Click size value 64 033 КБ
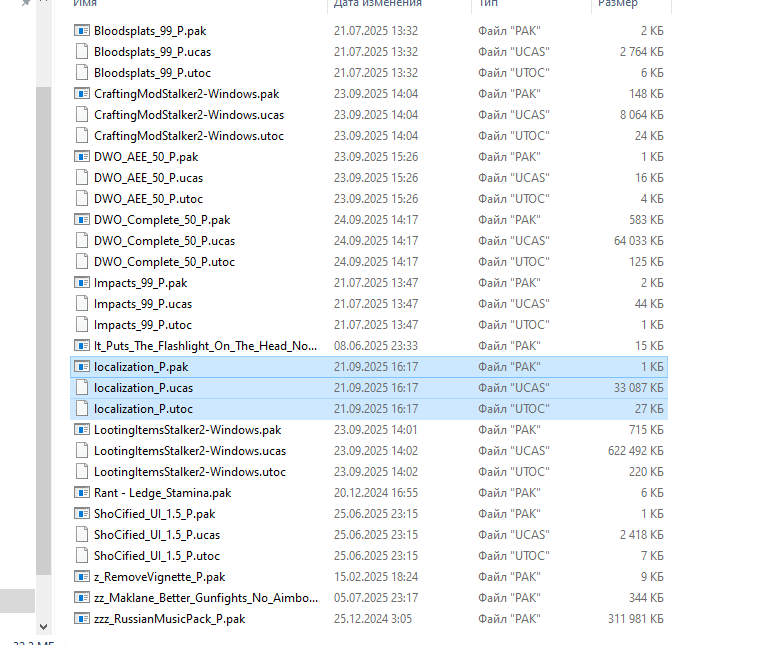Screen dimensions: 784x645 638,240
